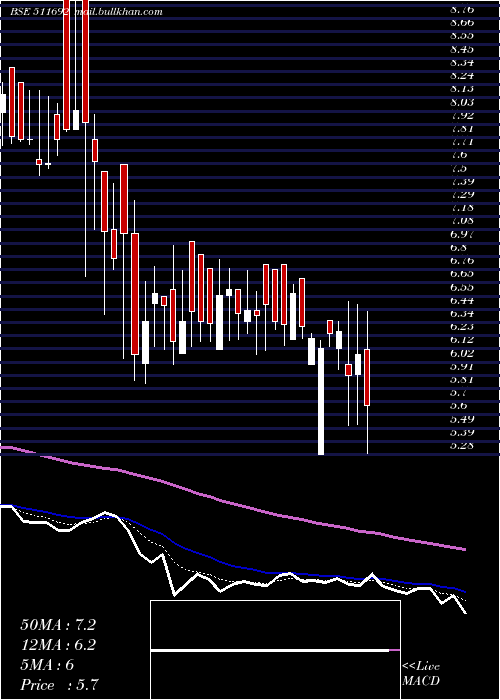The image size is (500, 700).
Task: Select the 6.02 price label
Action: point(462,354)
